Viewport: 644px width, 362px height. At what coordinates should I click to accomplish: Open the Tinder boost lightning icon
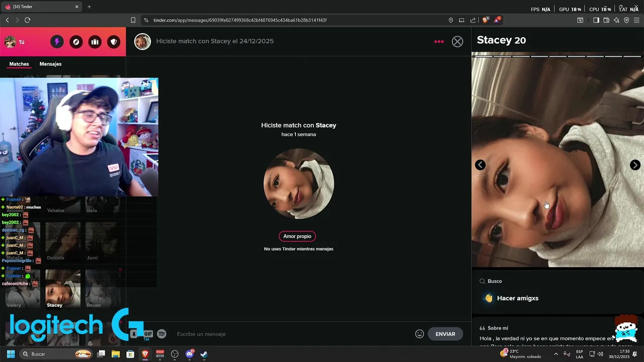point(57,42)
